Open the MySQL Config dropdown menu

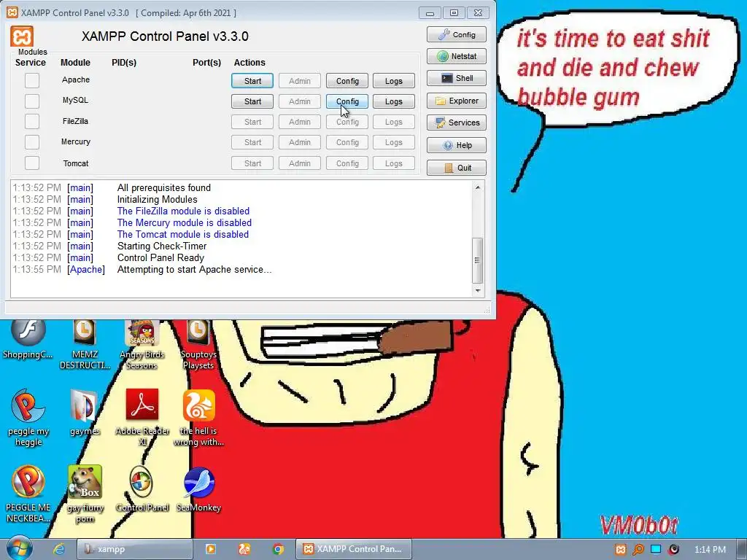click(347, 101)
